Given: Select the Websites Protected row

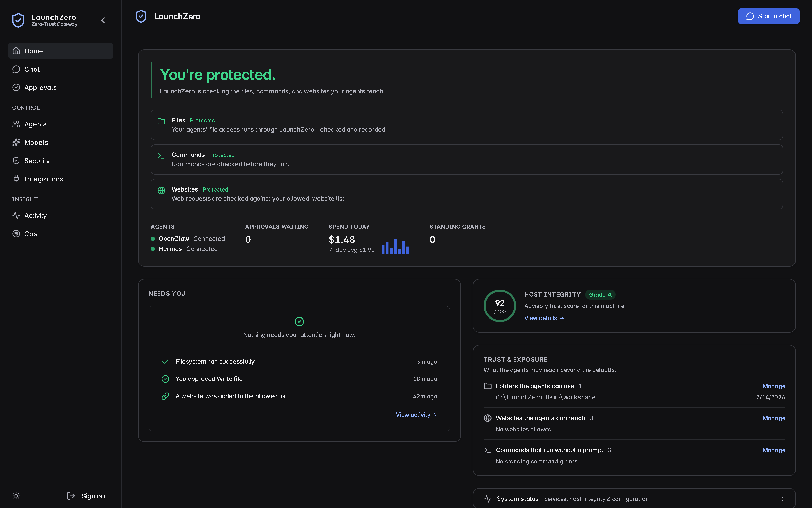Looking at the screenshot, I should (467, 194).
